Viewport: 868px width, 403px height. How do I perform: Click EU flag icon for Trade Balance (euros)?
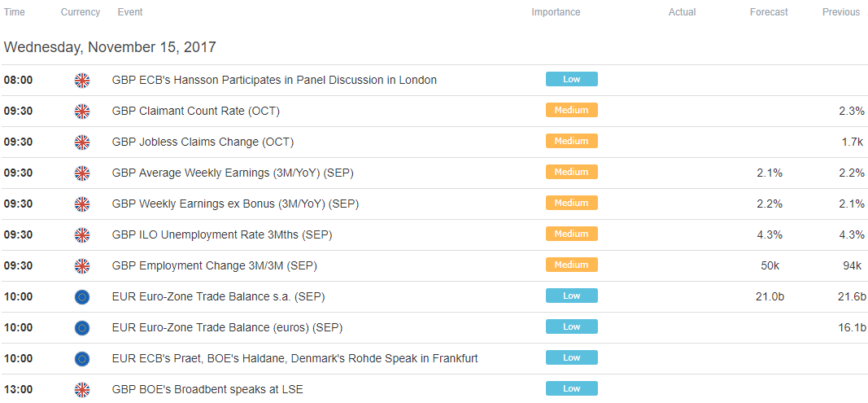pos(82,328)
